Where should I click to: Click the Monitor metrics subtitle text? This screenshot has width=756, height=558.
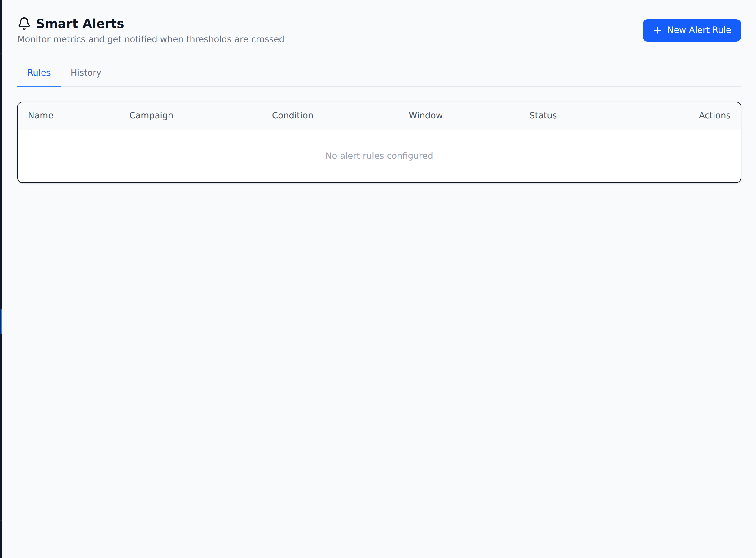151,39
